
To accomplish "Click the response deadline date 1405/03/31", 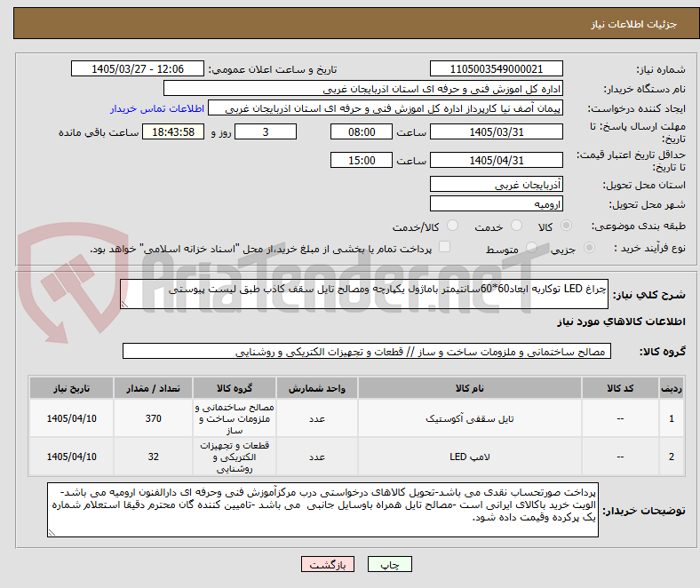I will coord(496,131).
